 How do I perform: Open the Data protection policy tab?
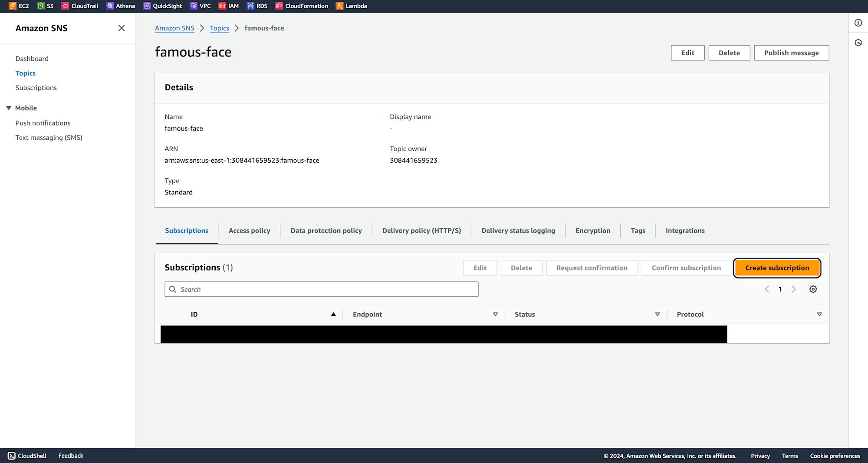326,230
